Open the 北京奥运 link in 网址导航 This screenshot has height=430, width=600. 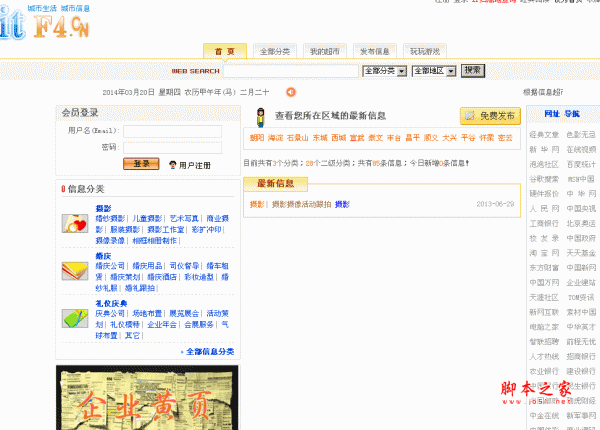point(581,223)
